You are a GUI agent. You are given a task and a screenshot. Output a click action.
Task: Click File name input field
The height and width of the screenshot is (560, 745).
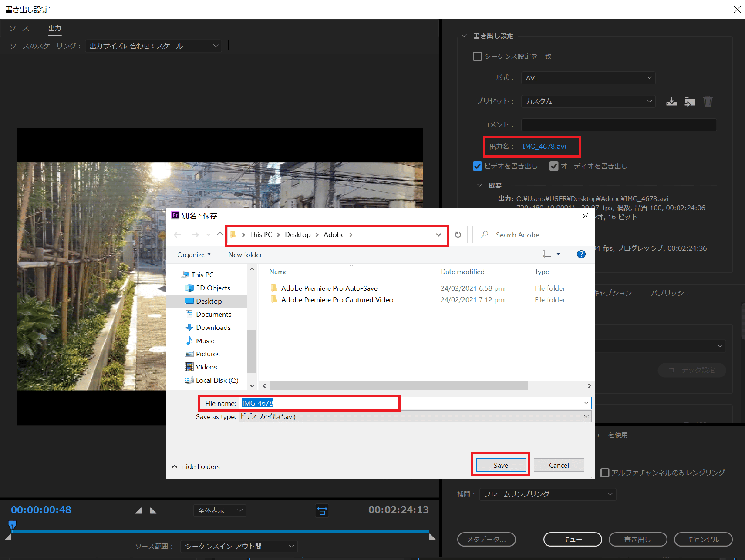pyautogui.click(x=415, y=403)
